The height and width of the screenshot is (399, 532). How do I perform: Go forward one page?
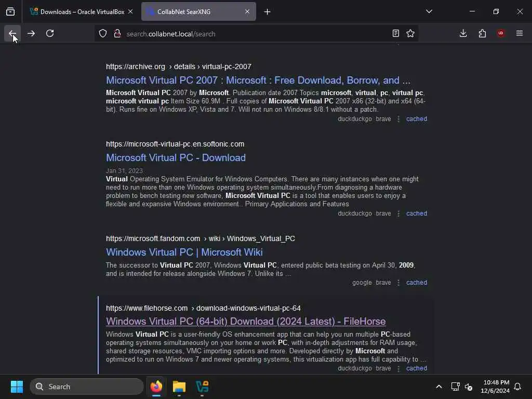click(x=31, y=33)
